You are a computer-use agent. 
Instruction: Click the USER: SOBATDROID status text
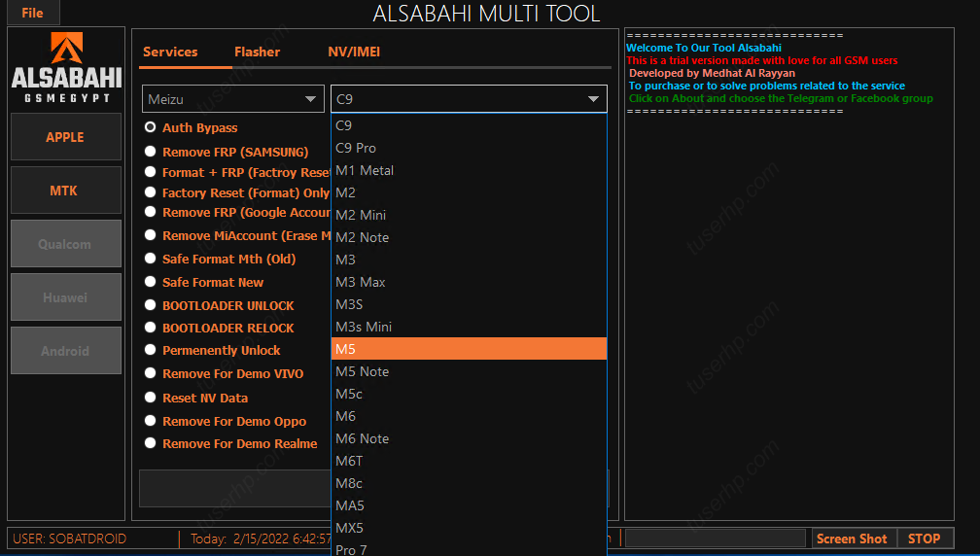(x=69, y=539)
